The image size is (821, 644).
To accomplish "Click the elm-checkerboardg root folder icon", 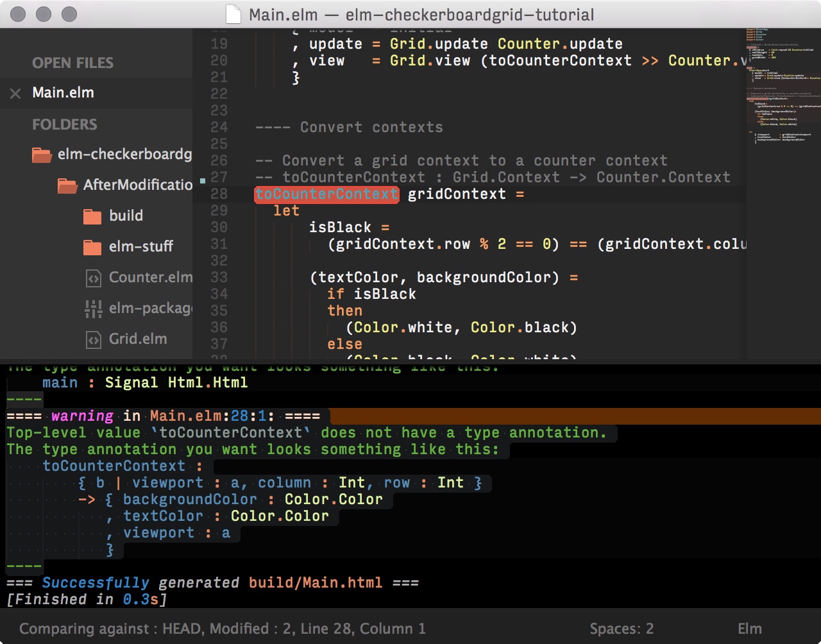I will tap(42, 155).
